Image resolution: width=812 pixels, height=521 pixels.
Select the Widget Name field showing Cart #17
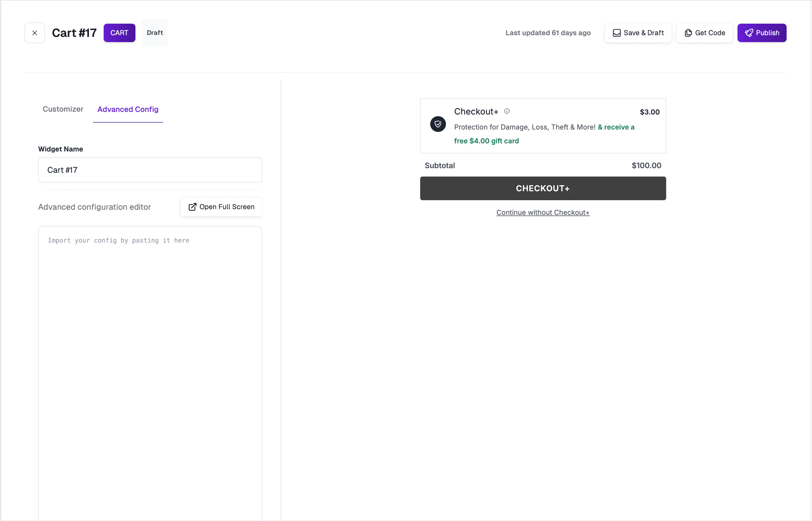(150, 170)
